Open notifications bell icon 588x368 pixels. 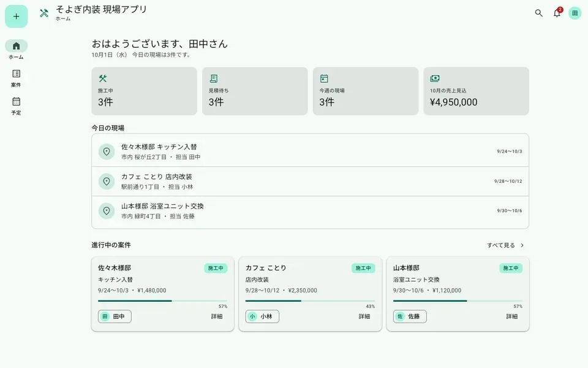point(557,13)
